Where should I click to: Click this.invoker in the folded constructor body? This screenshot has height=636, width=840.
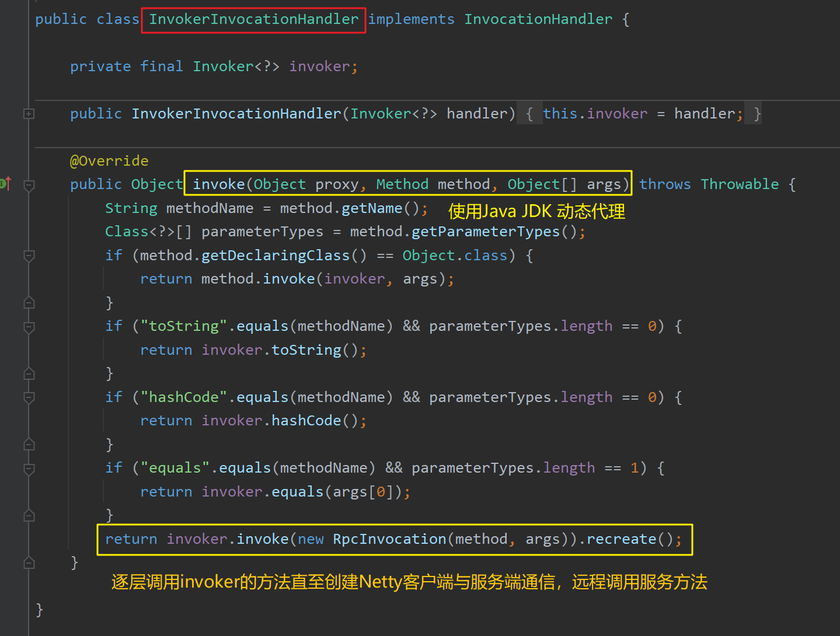(595, 114)
